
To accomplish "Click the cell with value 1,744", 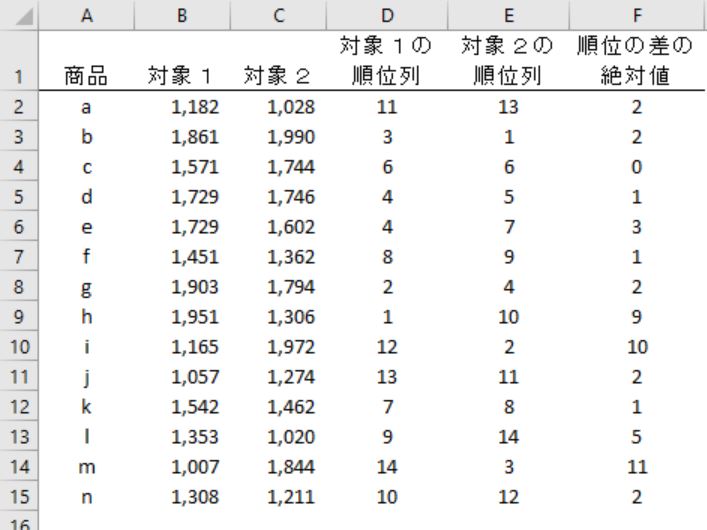I will point(278,166).
